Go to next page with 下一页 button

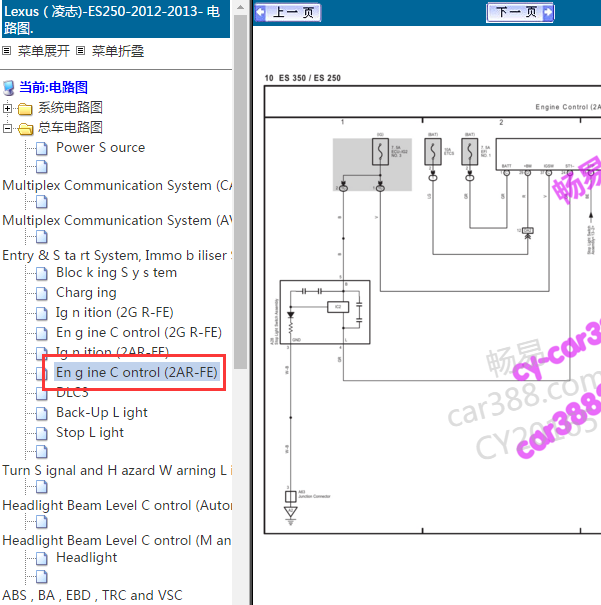(x=520, y=12)
